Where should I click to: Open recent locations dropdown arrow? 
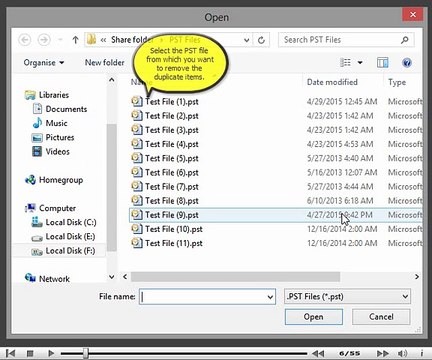coord(60,40)
